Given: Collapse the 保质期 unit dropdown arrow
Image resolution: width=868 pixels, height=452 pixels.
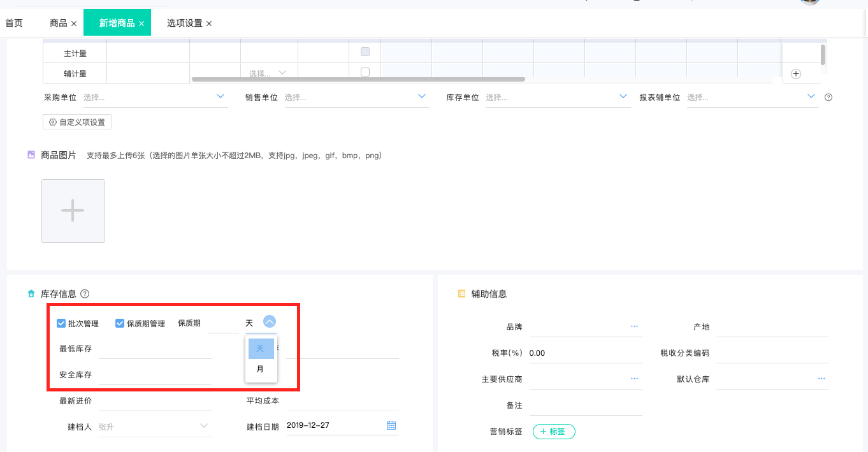Looking at the screenshot, I should [270, 322].
